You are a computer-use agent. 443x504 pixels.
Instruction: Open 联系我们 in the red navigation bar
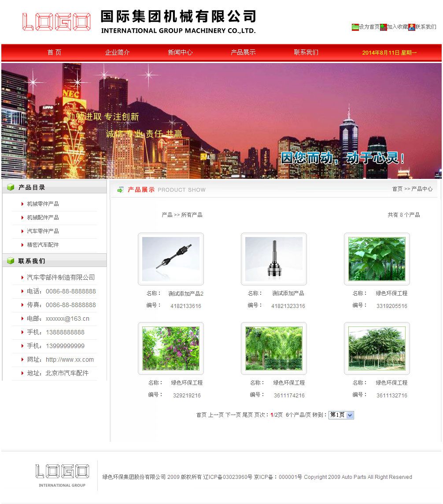point(306,52)
